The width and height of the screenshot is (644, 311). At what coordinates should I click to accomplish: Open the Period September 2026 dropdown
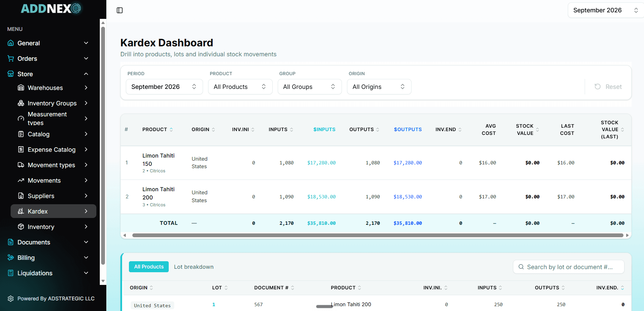click(x=164, y=87)
